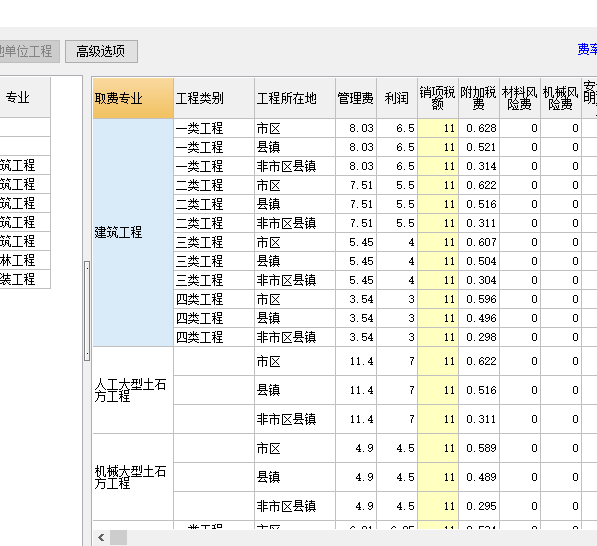Select the 附加税费 column header

pyautogui.click(x=479, y=98)
